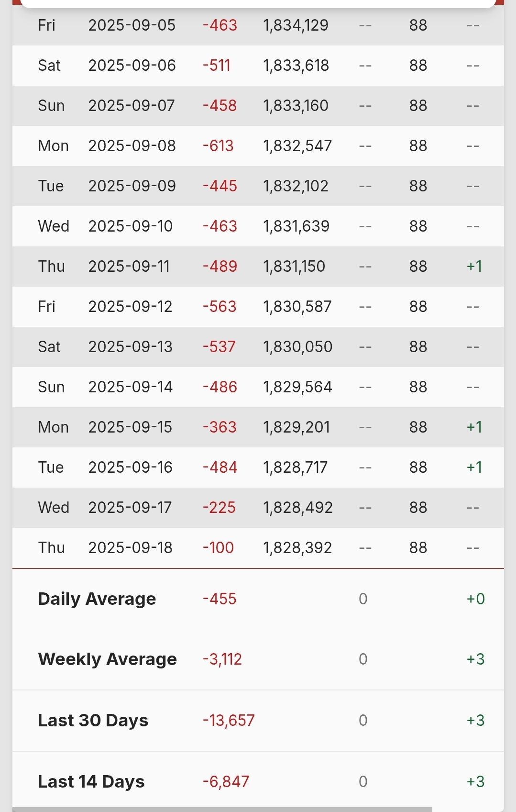Click the -100 change on 2025-09-18
The width and height of the screenshot is (516, 812).
[218, 548]
